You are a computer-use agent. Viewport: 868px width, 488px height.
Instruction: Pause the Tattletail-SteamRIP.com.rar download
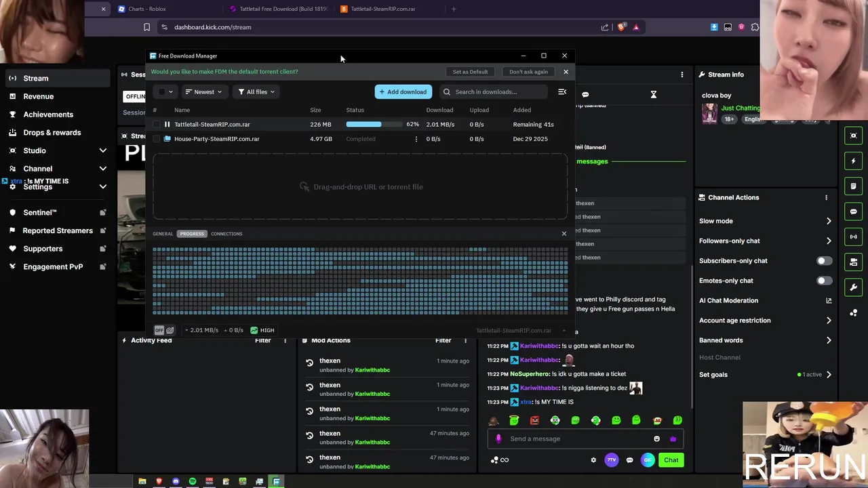coord(167,125)
